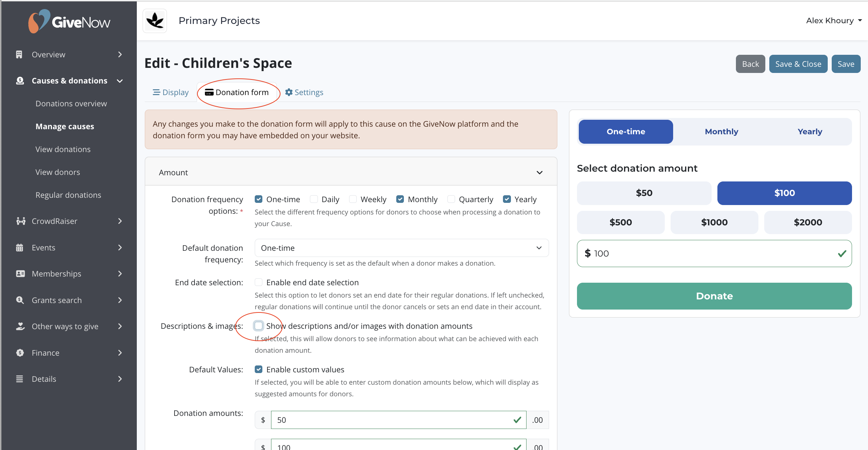The image size is (868, 450).
Task: Tick Show descriptions and/or images checkbox
Action: pyautogui.click(x=259, y=326)
